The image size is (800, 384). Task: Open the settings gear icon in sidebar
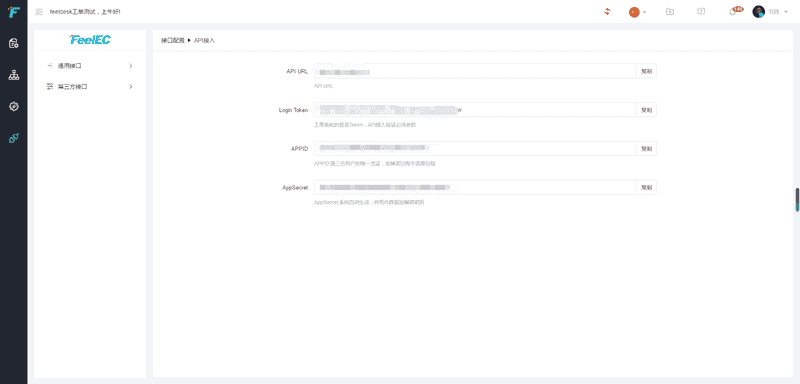(x=14, y=106)
